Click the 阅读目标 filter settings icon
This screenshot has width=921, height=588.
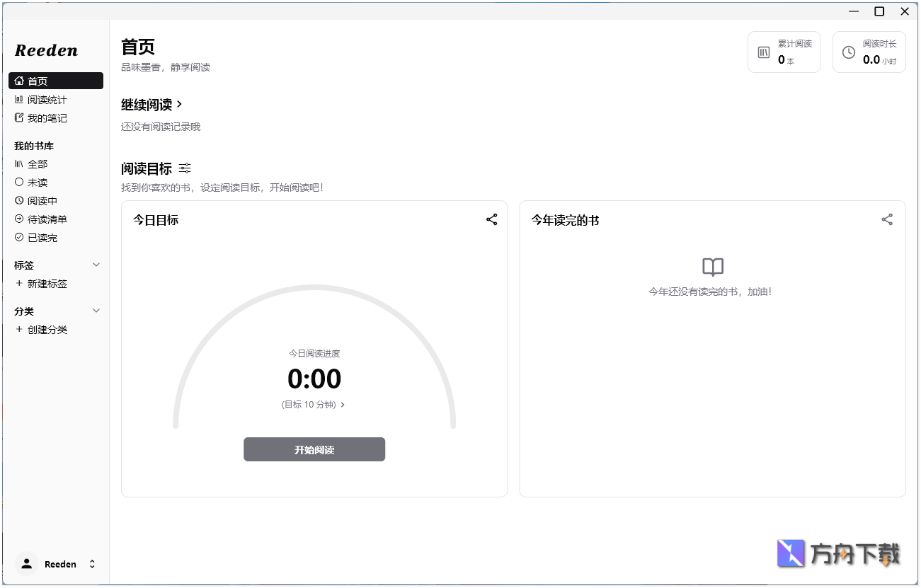click(185, 168)
